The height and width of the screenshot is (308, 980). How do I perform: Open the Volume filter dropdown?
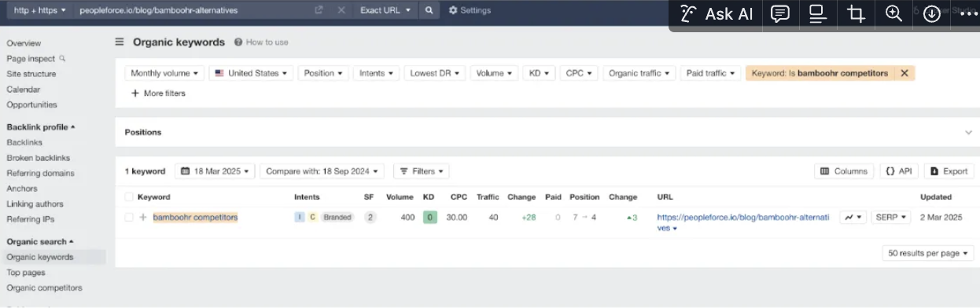tap(494, 73)
